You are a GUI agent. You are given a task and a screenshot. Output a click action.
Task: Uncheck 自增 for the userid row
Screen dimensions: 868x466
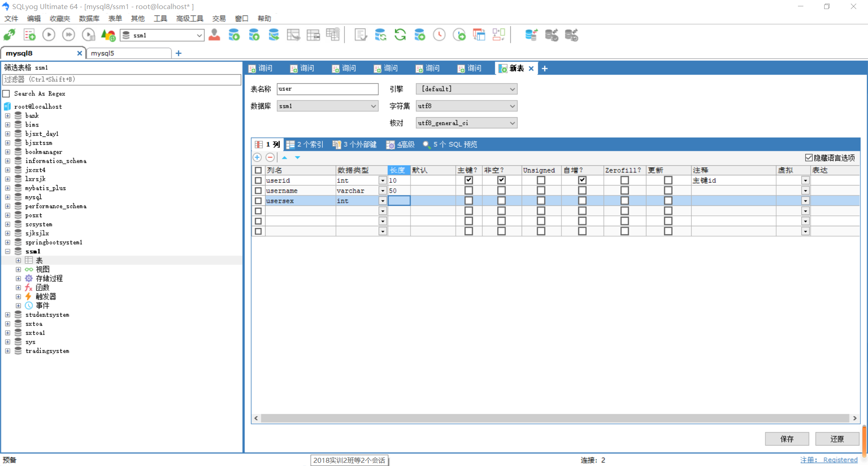pos(582,180)
